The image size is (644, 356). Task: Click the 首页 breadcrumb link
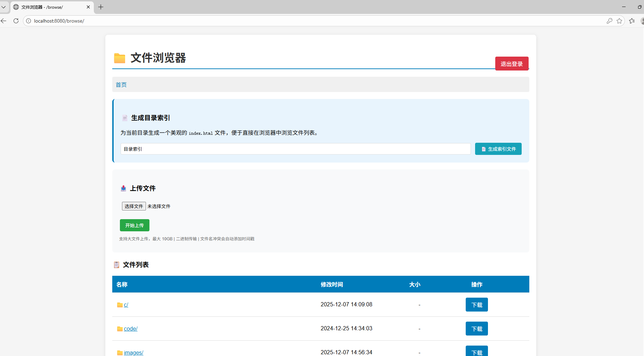click(x=121, y=85)
